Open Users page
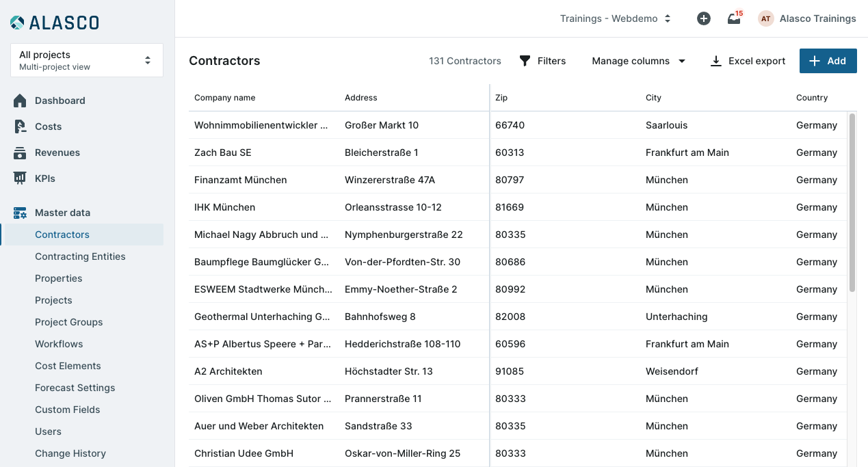This screenshot has height=467, width=868. coord(48,431)
